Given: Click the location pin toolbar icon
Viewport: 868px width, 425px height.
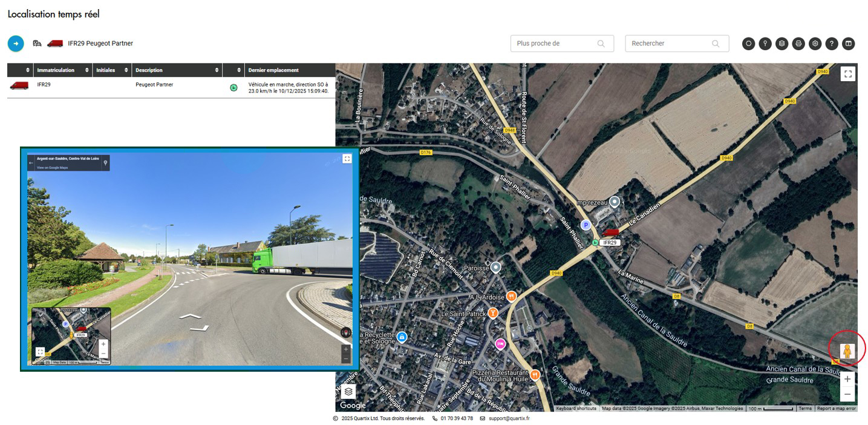Looking at the screenshot, I should pos(765,44).
